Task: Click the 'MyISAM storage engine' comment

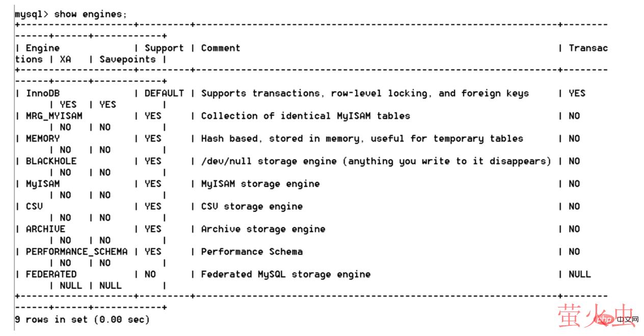Action: pos(260,184)
